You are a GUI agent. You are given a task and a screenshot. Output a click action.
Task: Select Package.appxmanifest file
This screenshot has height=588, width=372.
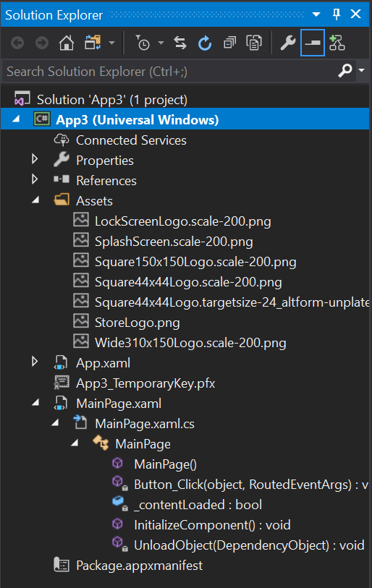coord(139,565)
